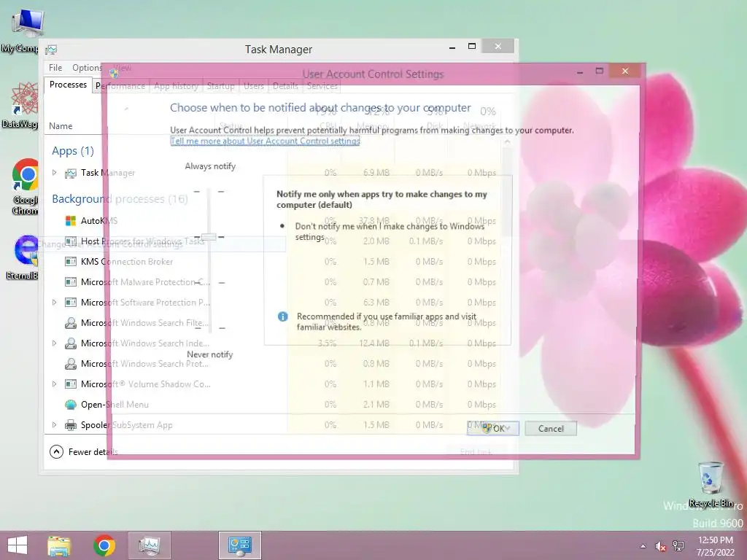Open File Explorer from the taskbar
The image size is (747, 560).
59,545
